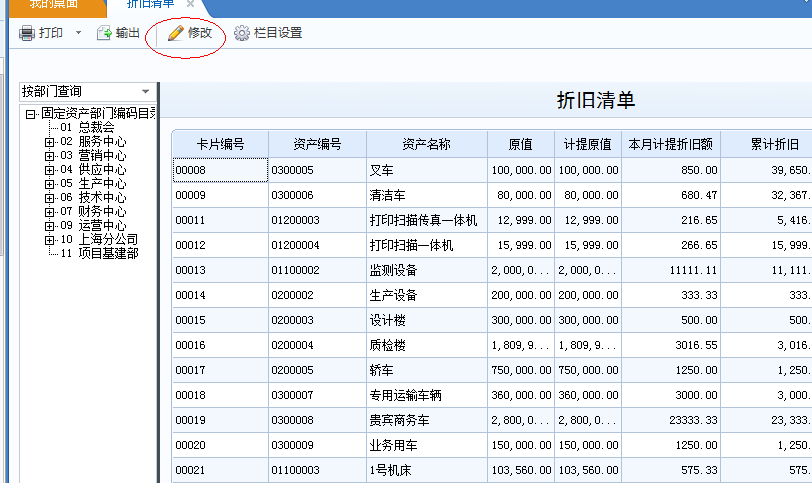Click the printer icon in toolbar
812x483 pixels.
tap(27, 33)
